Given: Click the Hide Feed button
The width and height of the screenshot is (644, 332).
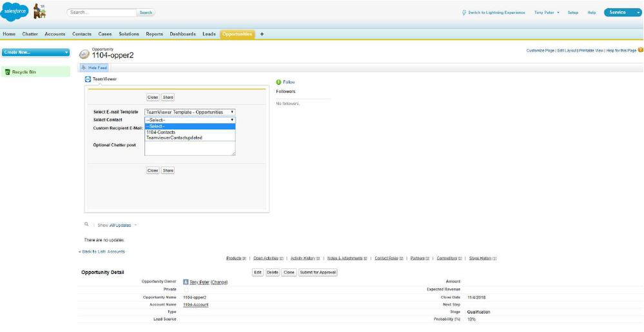Looking at the screenshot, I should 94,68.
